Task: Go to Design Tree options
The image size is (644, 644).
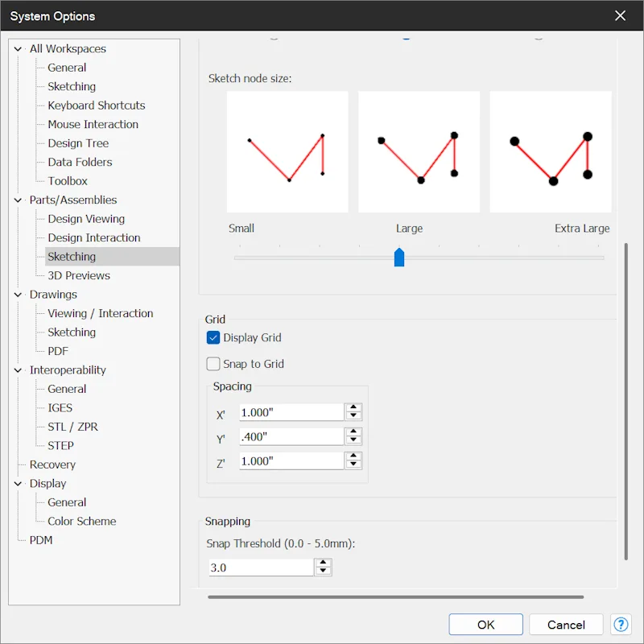Action: [x=78, y=143]
